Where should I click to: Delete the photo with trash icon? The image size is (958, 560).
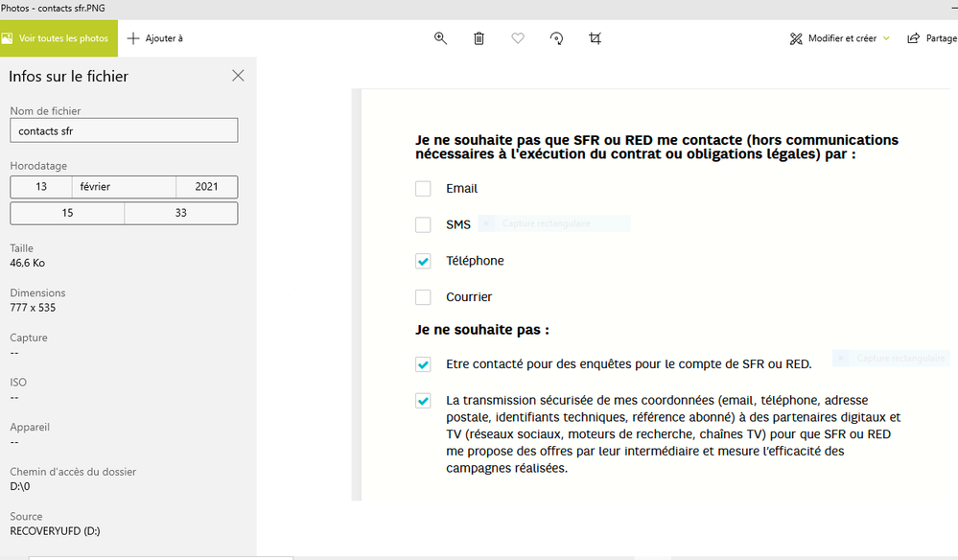(x=479, y=38)
